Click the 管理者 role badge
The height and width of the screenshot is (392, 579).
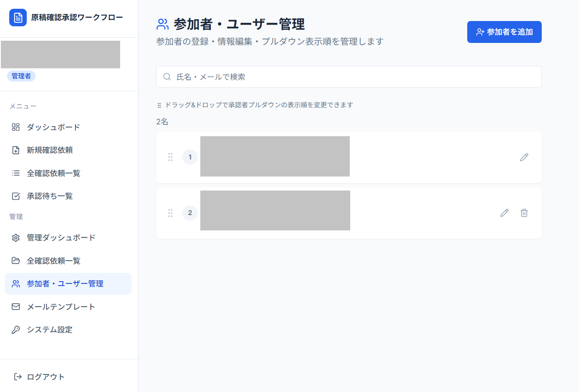(x=21, y=76)
